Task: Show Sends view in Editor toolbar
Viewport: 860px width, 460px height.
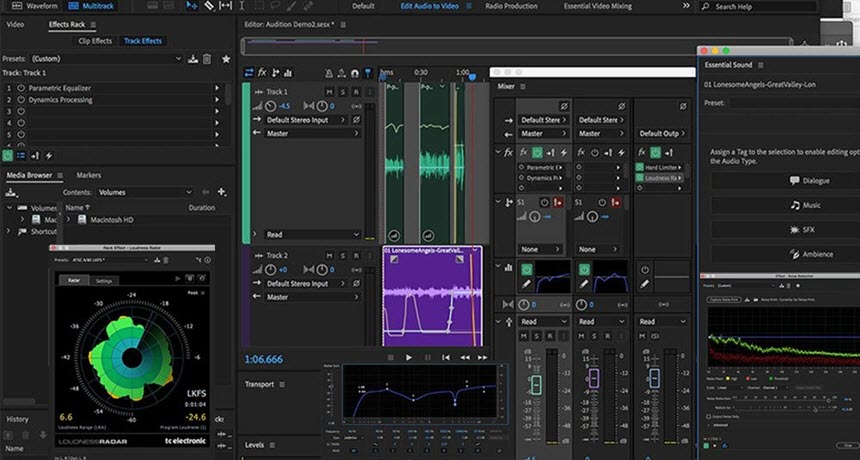Action: coord(275,72)
